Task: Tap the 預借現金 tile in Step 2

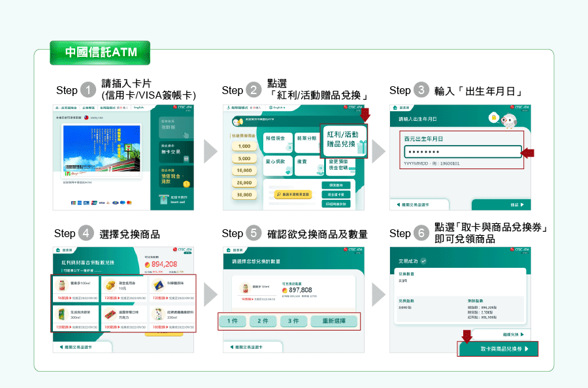Action: pos(278,142)
